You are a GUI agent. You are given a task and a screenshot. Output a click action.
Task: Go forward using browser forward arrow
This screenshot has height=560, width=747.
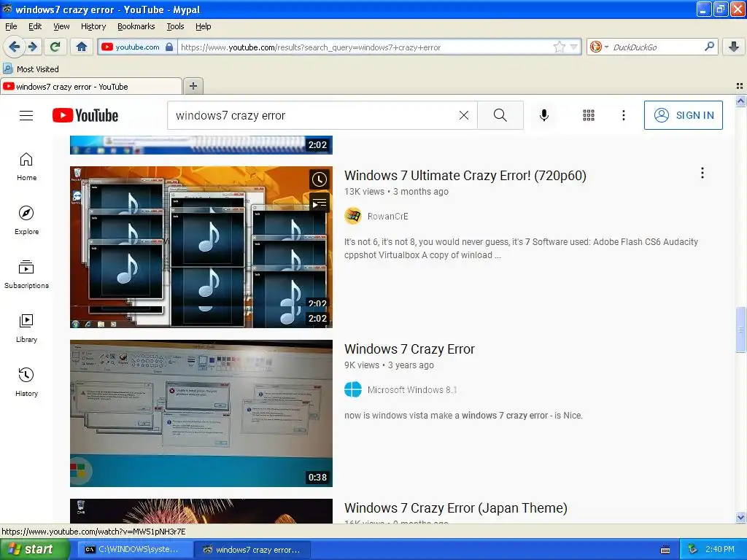(x=32, y=47)
